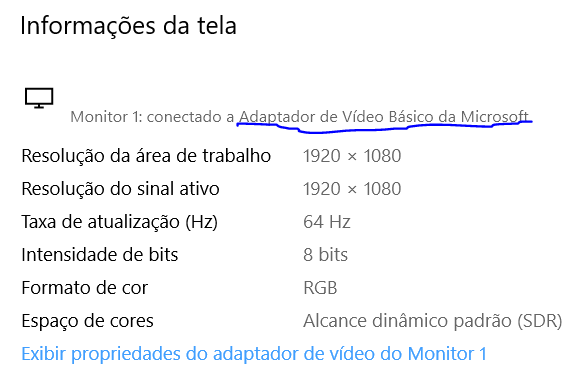
Task: Select the Resolução da área de trabalho label
Action: click(146, 156)
